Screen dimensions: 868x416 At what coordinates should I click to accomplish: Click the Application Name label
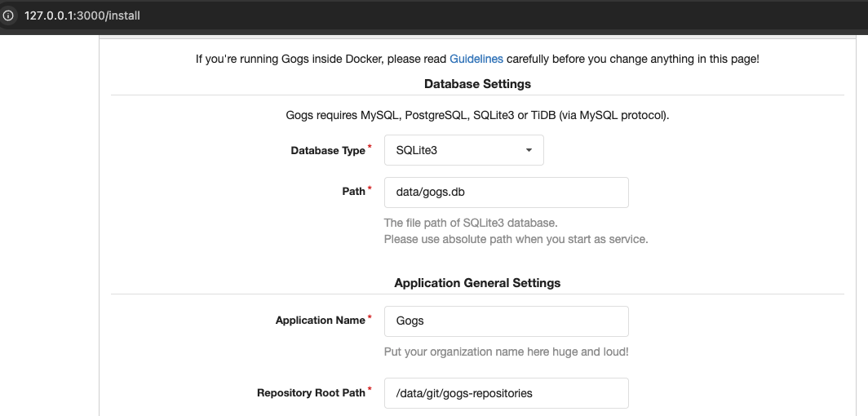(320, 321)
